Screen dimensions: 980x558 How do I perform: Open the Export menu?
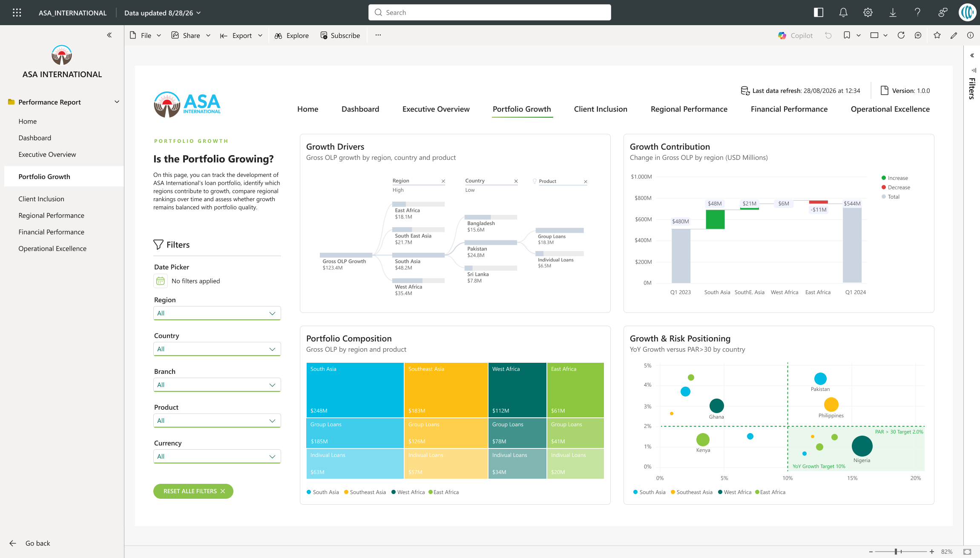click(x=241, y=35)
